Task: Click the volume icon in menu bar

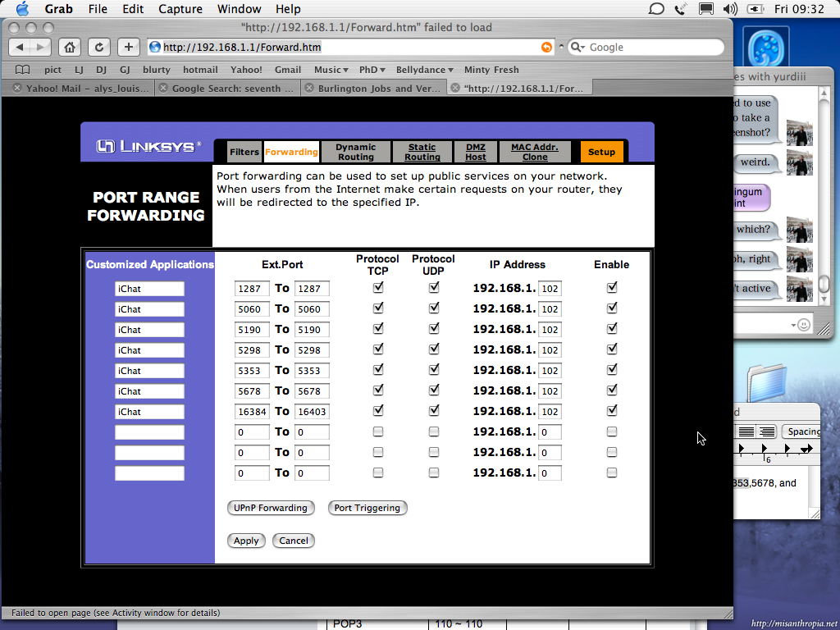Action: pos(730,9)
